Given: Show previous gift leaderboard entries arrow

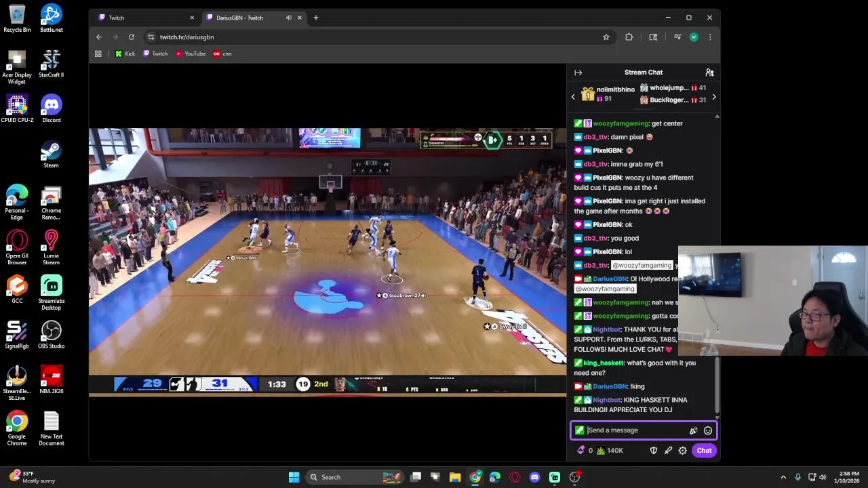Looking at the screenshot, I should [573, 97].
